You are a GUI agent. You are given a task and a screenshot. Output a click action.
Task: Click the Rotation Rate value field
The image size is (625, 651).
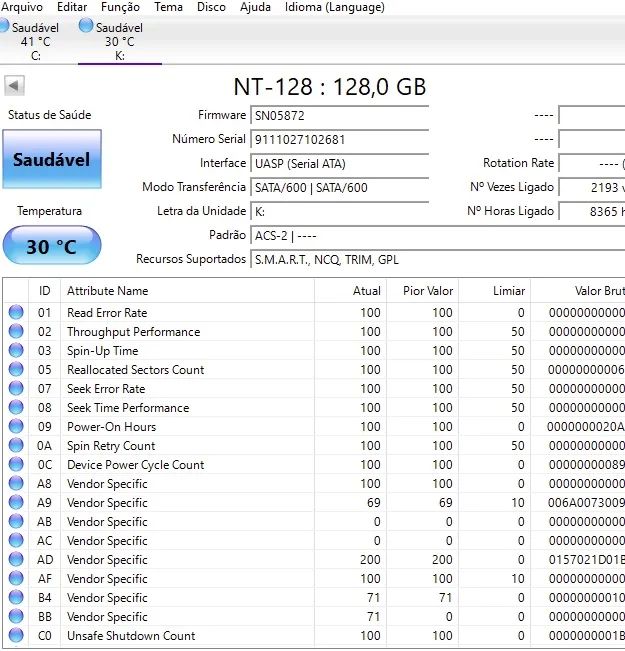point(592,164)
